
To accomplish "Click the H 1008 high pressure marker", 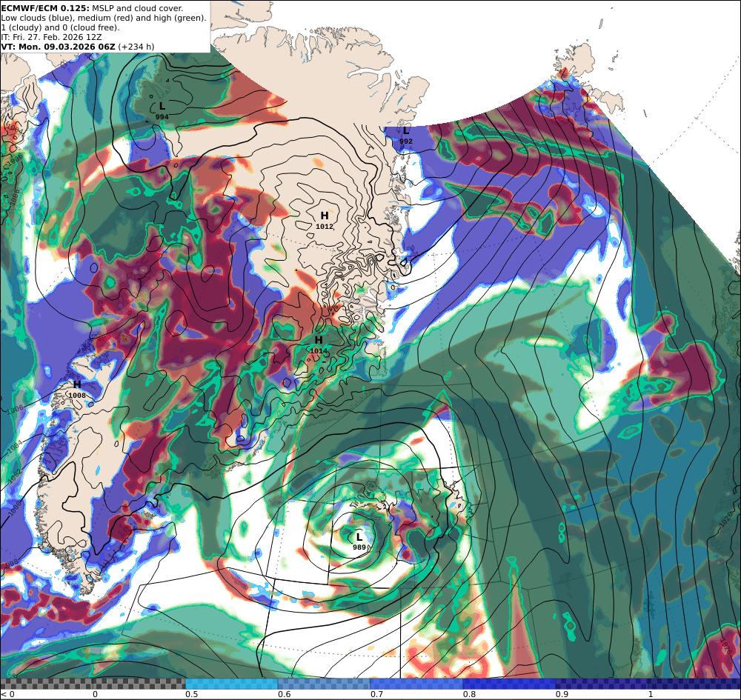I will (77, 390).
